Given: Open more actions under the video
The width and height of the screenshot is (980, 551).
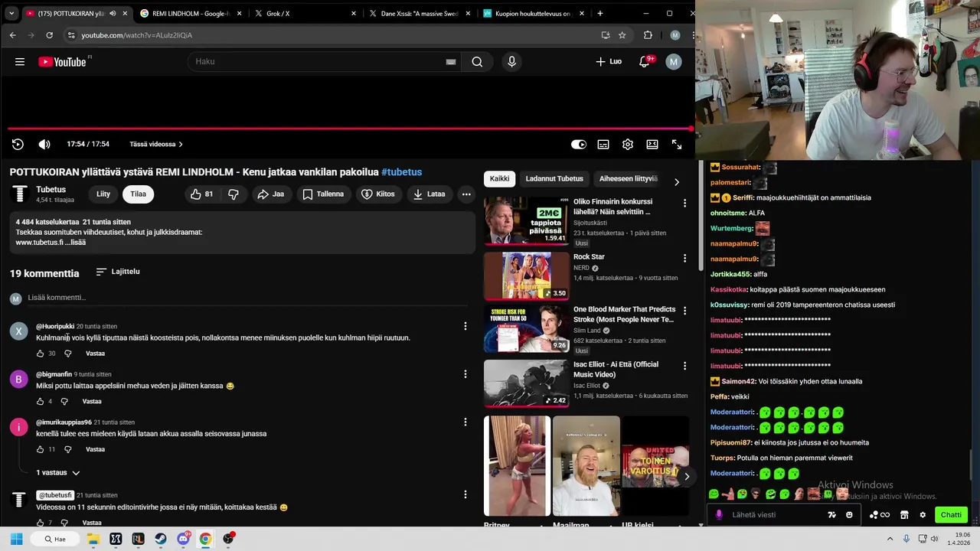Looking at the screenshot, I should pyautogui.click(x=466, y=194).
